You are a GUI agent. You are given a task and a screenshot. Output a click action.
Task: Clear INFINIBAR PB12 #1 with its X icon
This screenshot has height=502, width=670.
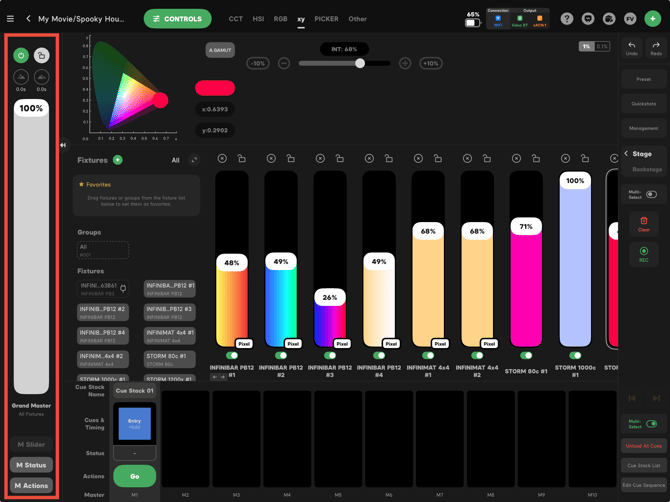pos(222,159)
